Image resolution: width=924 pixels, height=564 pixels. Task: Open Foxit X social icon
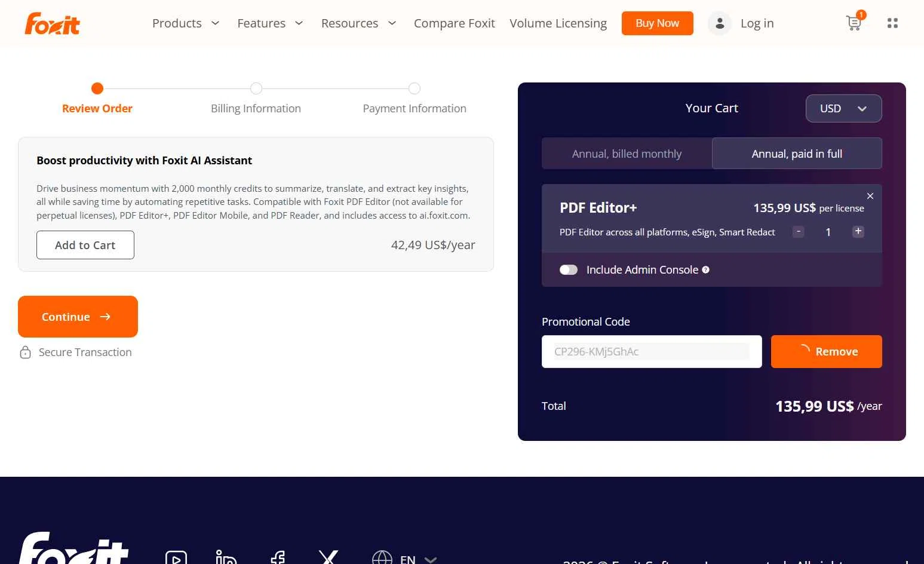(x=329, y=557)
